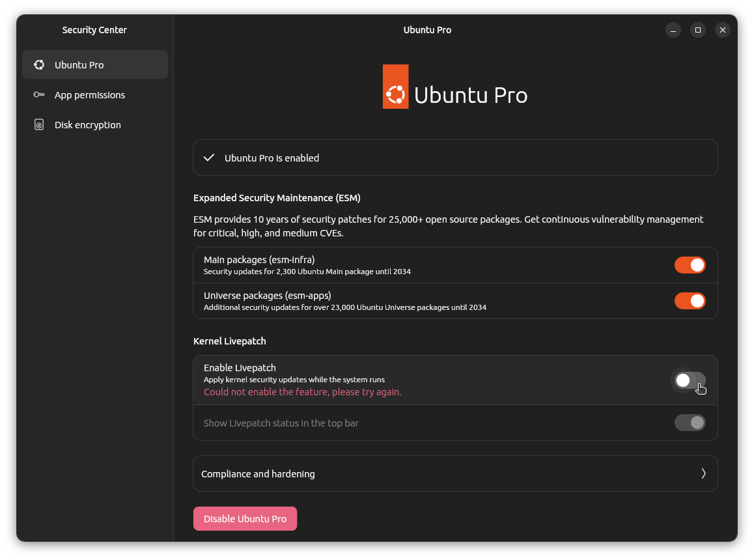Click the 'ESM provides 10 years' paragraph

click(448, 226)
